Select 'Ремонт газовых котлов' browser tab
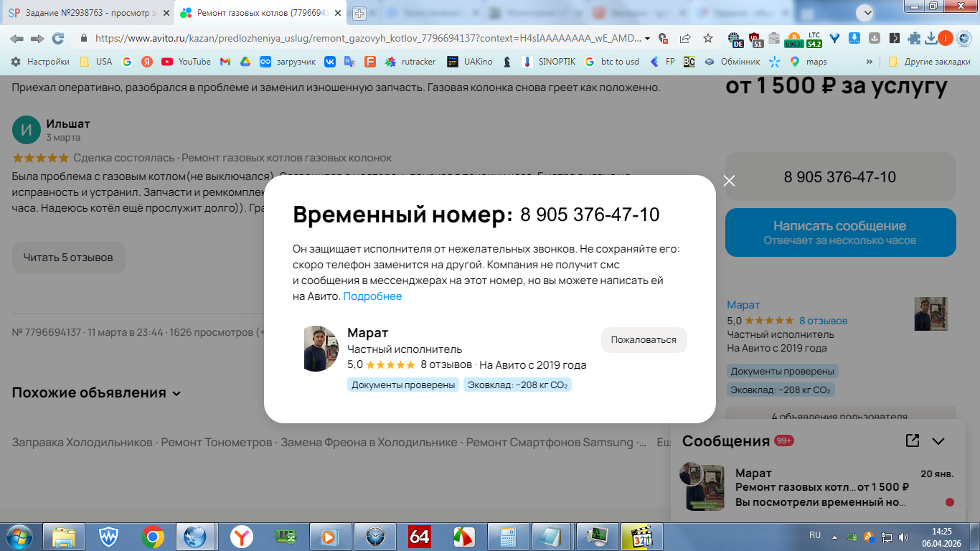 click(x=260, y=13)
